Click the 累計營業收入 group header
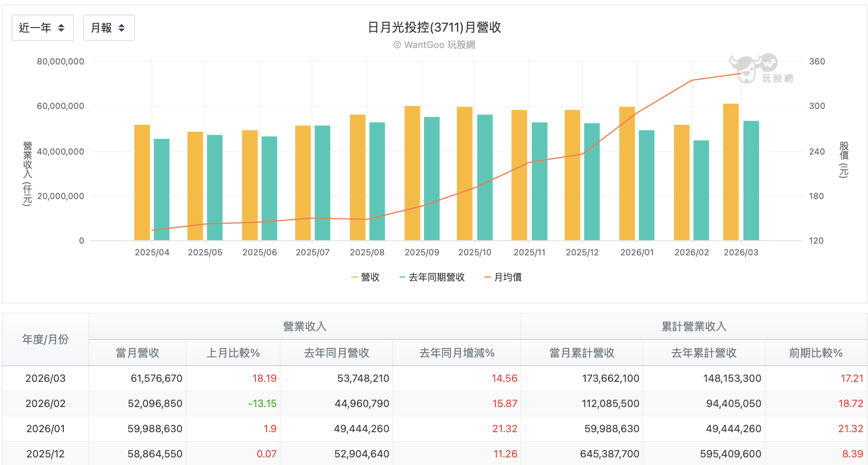The height and width of the screenshot is (465, 868). pos(694,327)
